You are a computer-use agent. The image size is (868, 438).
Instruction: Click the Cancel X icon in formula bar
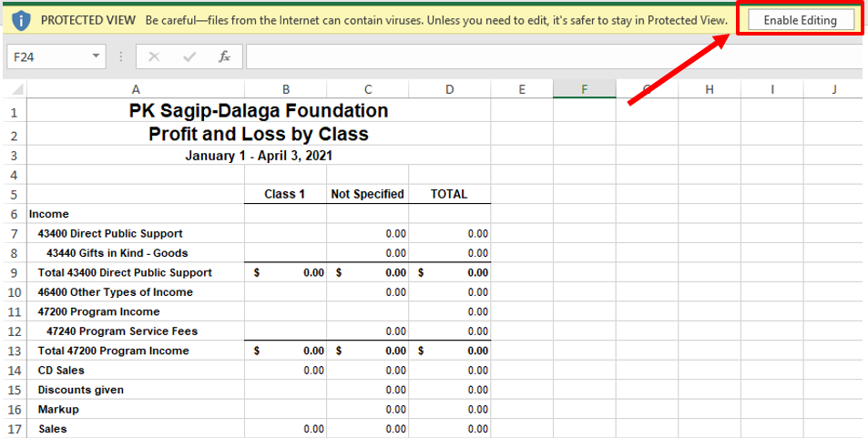click(x=155, y=56)
